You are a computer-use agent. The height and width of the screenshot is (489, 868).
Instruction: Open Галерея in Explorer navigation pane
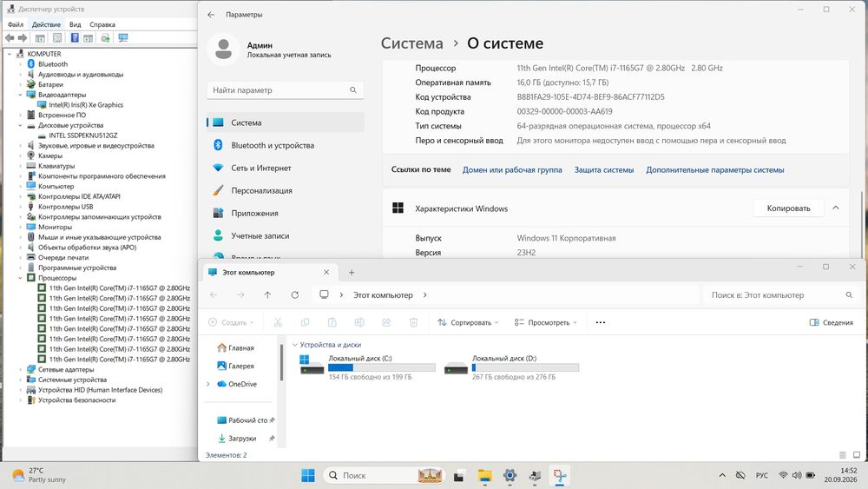(x=240, y=366)
